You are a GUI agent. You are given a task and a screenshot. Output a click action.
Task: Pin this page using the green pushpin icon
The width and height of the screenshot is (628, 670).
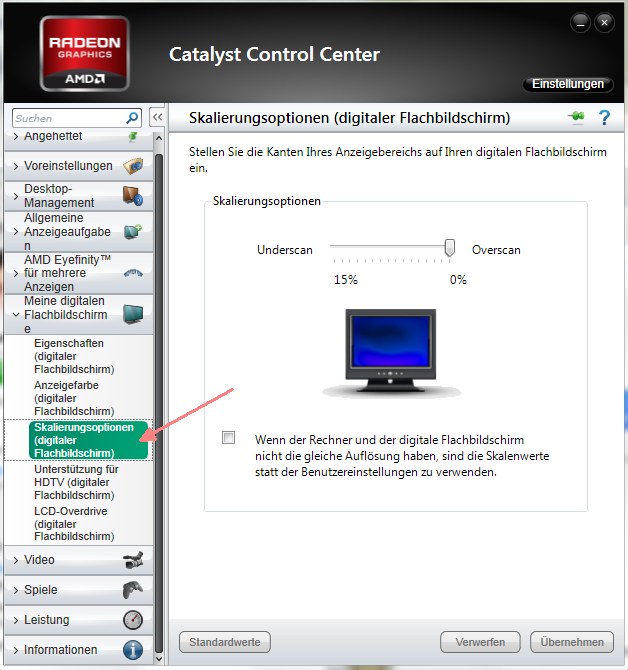576,117
